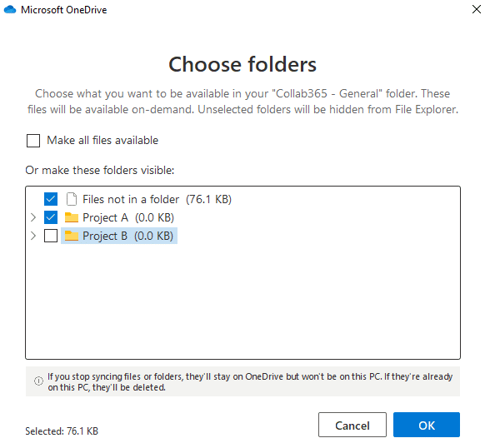
Task: Click the OneDrive cloud icon in title bar
Action: 10,10
